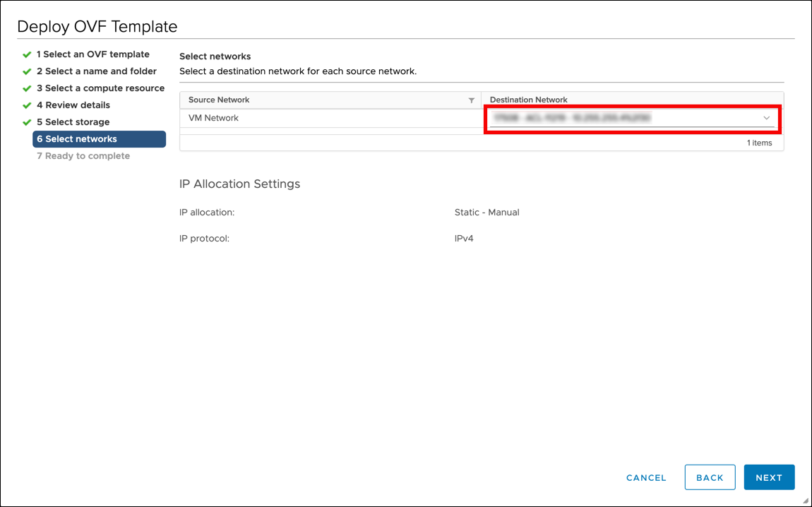Jump to step 3 Select a compute resource

100,88
